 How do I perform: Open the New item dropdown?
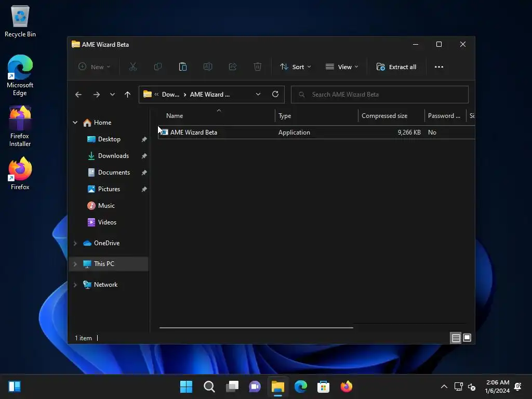[x=95, y=67]
